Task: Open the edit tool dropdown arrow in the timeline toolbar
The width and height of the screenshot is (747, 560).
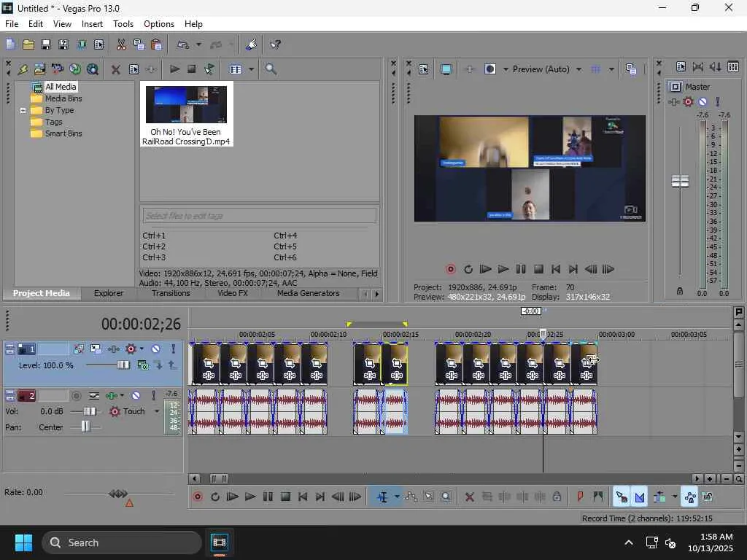Action: 397,497
